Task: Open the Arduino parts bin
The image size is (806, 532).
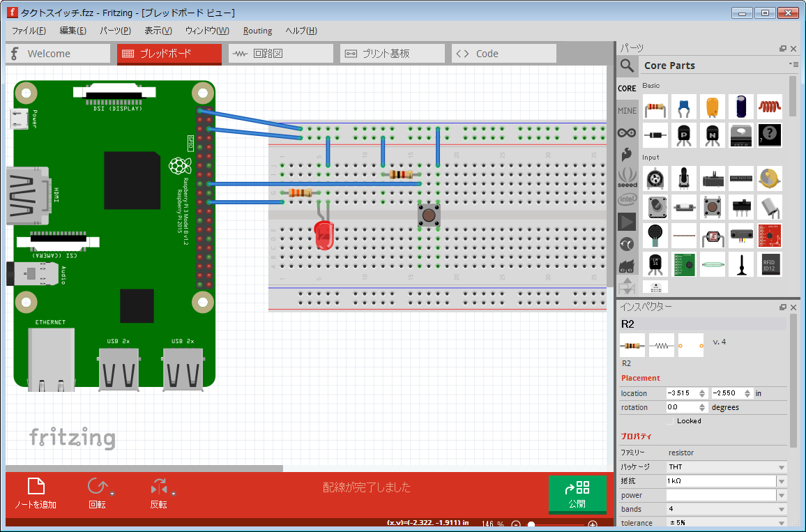Action: [627, 132]
